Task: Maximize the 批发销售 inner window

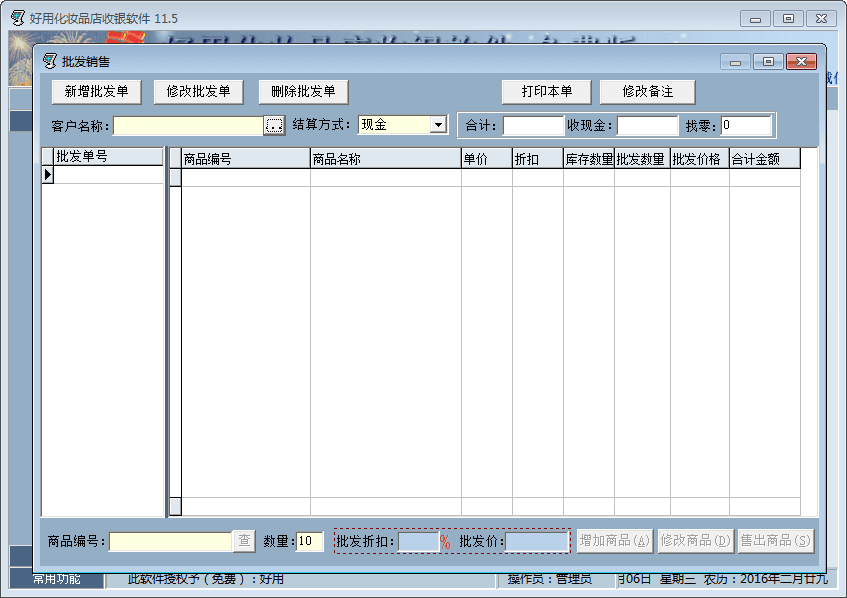Action: [768, 62]
